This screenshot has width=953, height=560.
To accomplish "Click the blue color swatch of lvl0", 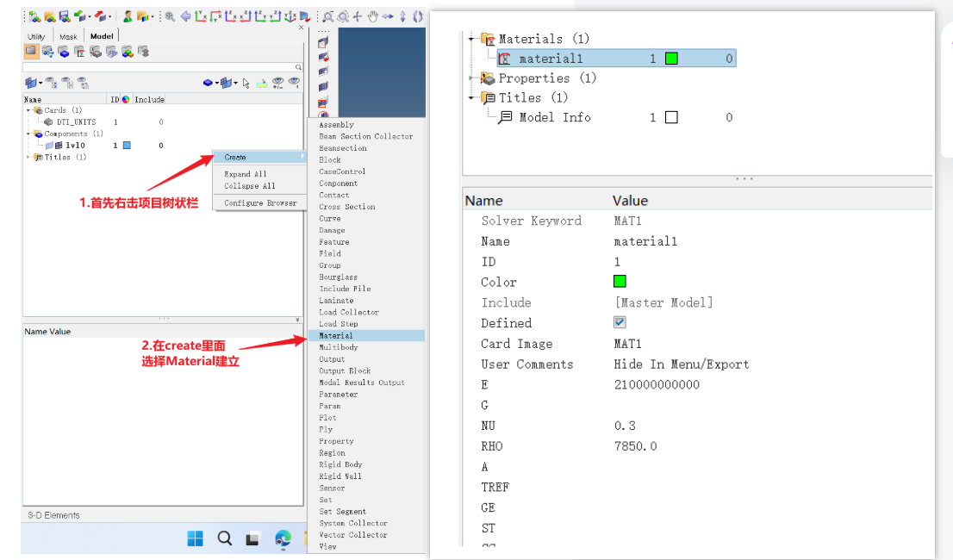I will point(127,145).
